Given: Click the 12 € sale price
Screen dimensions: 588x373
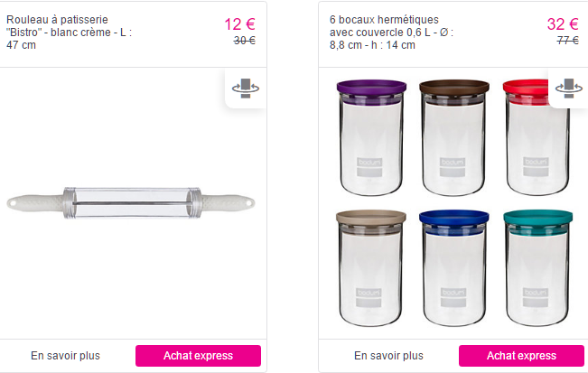Looking at the screenshot, I should [x=240, y=24].
